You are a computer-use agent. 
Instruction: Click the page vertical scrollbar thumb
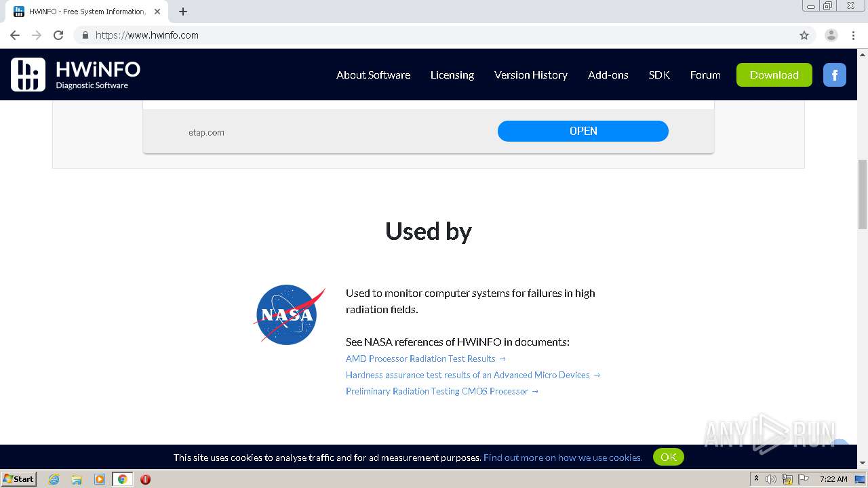[863, 195]
